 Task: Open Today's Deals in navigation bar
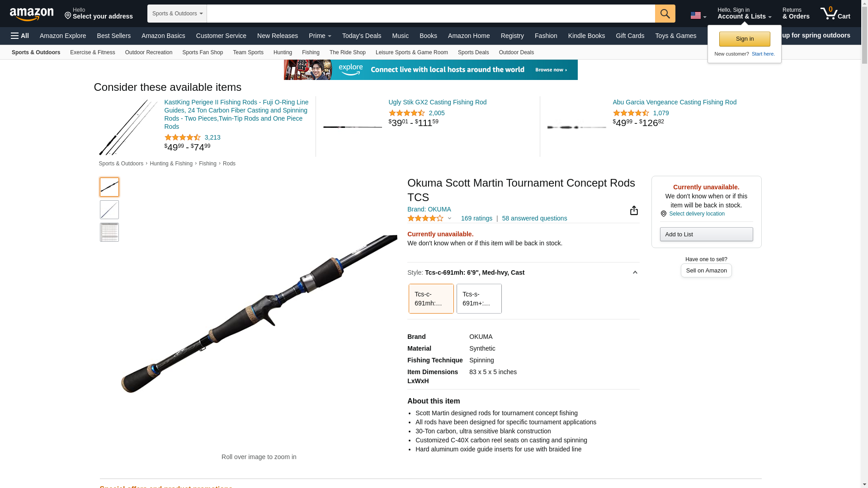click(362, 36)
